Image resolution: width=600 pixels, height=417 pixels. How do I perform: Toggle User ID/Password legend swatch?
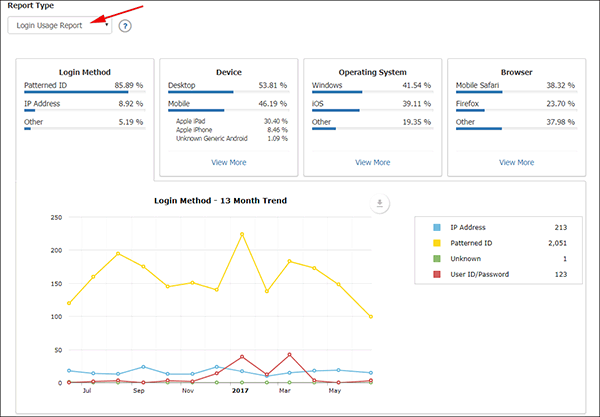point(437,274)
